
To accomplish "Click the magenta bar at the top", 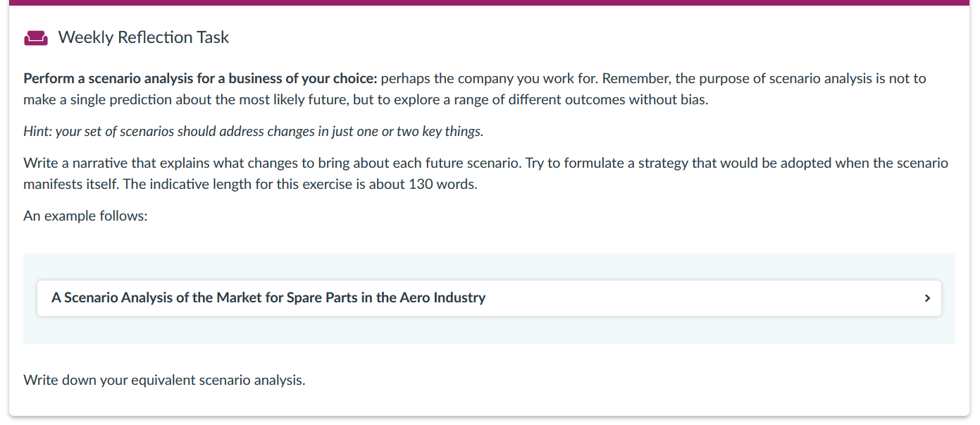I will 490,2.
